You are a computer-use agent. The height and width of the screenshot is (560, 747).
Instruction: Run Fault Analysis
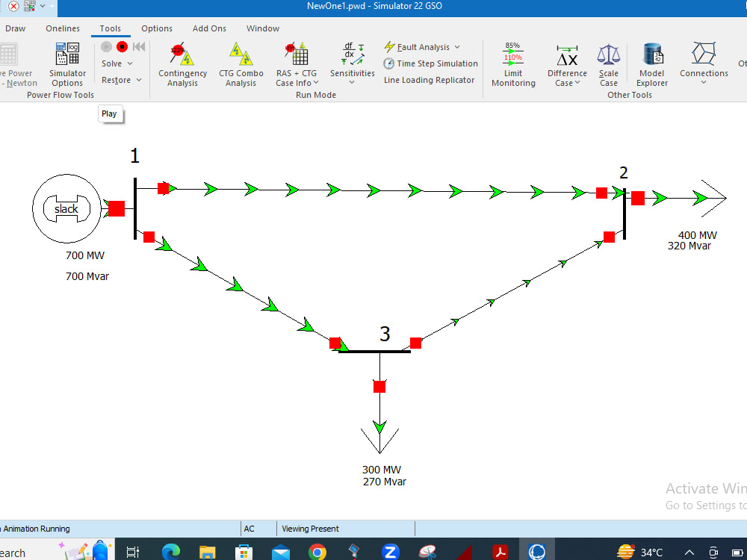click(x=421, y=46)
